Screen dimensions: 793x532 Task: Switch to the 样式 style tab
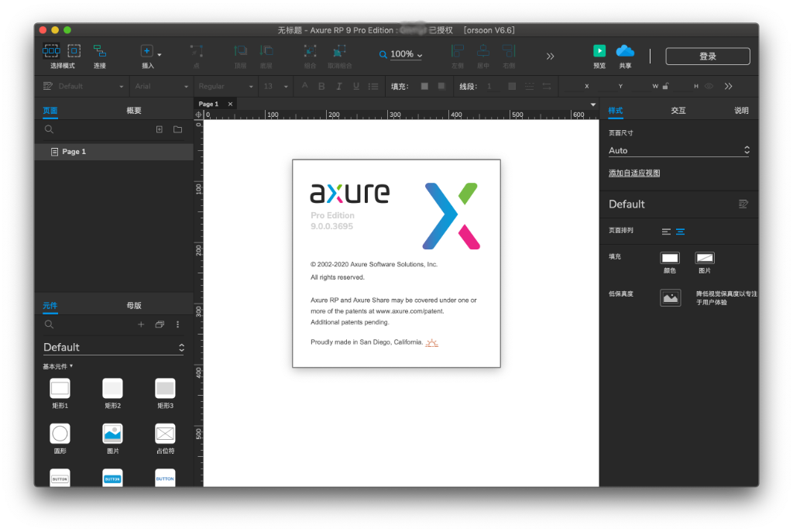coord(616,110)
